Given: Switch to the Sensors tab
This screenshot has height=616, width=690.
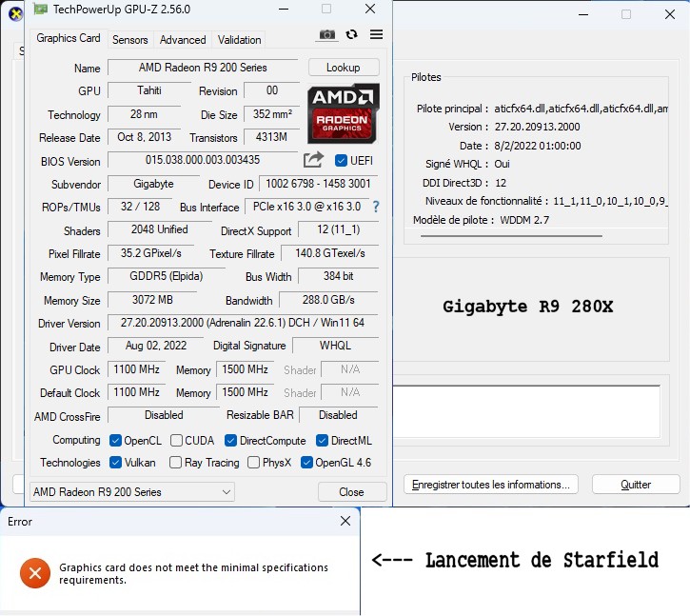Looking at the screenshot, I should 129,40.
